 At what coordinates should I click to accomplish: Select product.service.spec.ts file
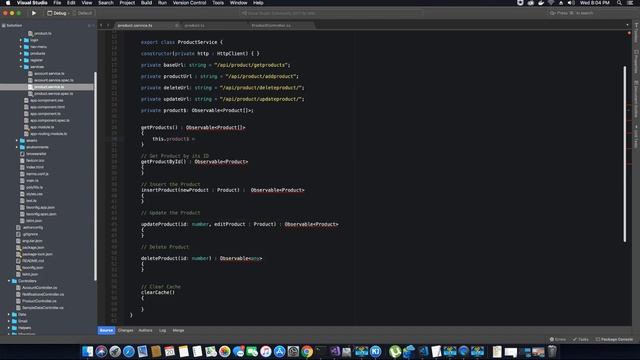tap(53, 93)
